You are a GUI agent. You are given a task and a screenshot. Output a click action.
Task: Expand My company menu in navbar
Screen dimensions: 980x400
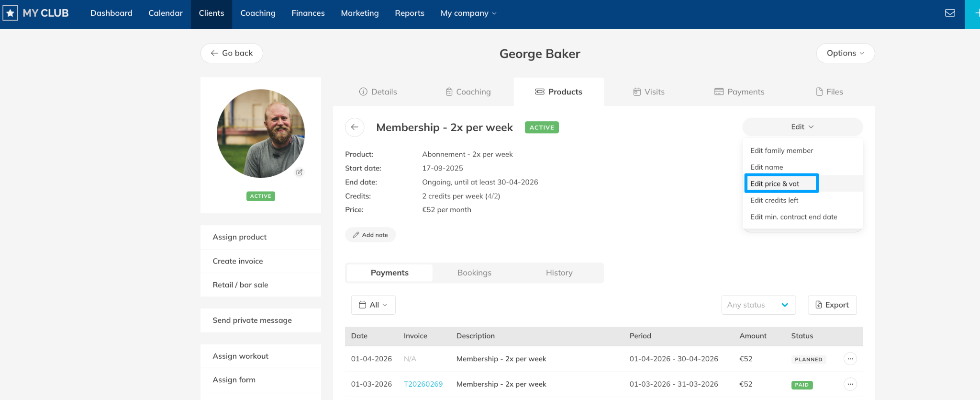click(x=468, y=13)
